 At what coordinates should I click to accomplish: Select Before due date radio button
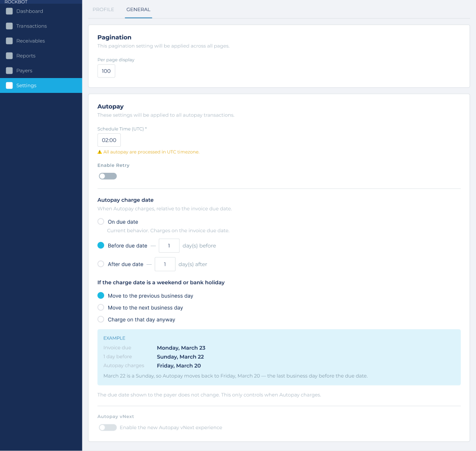click(x=101, y=245)
